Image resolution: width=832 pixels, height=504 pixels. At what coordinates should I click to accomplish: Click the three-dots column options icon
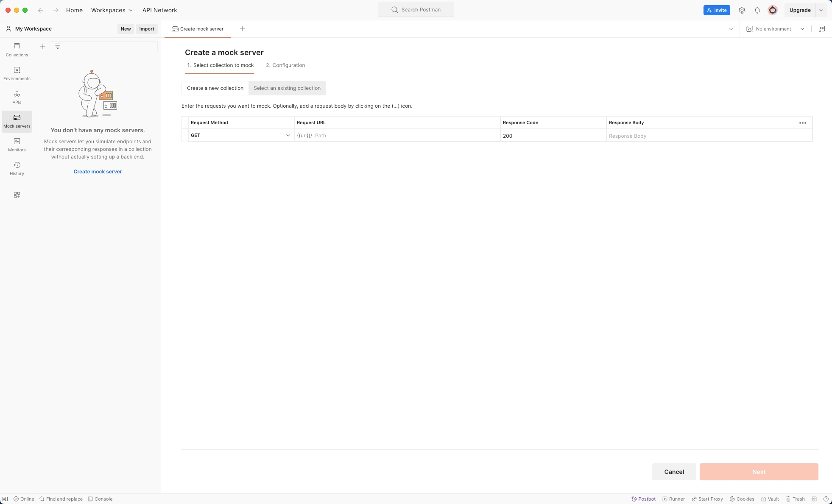click(803, 123)
